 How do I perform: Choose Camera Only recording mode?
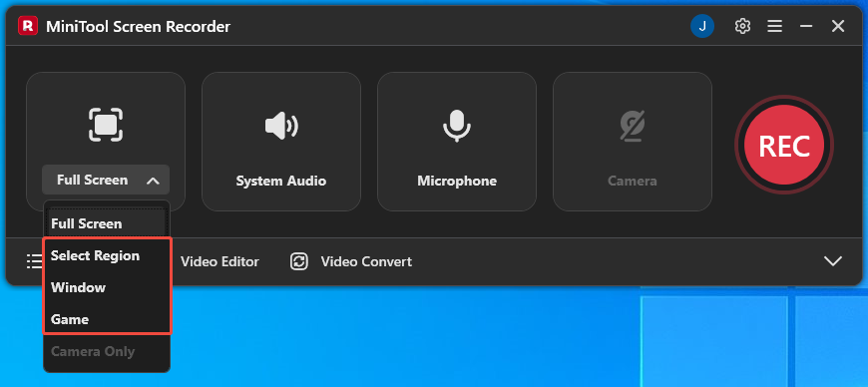coord(107,351)
